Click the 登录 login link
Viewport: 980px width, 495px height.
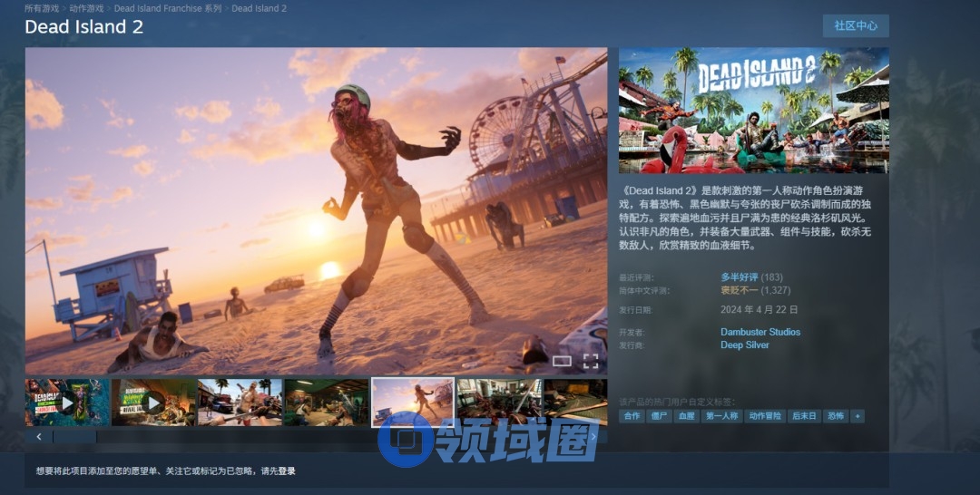[x=287, y=471]
